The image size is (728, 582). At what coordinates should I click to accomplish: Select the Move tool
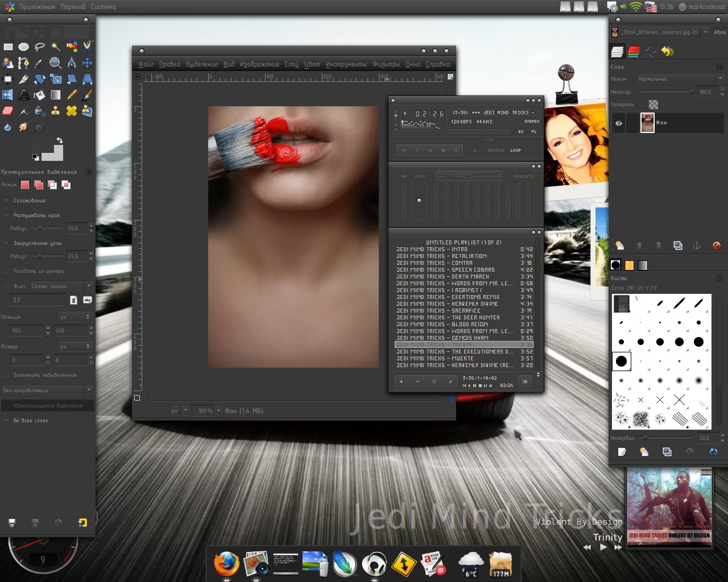88,63
